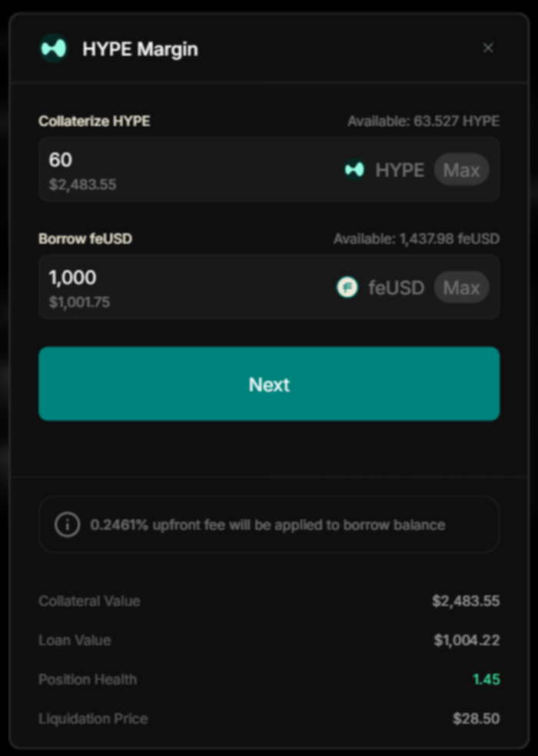Click the Liquidation Price value $28.50
This screenshot has height=756, width=538.
476,718
